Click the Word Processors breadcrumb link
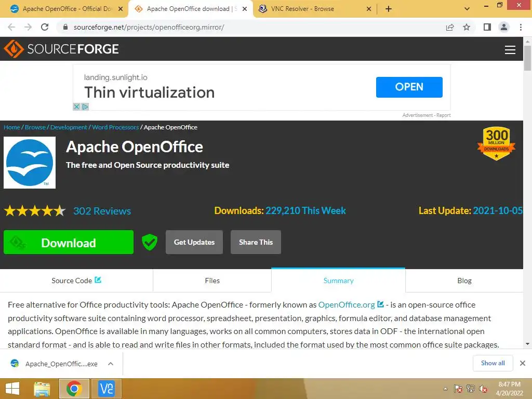The image size is (532, 399). tap(115, 127)
